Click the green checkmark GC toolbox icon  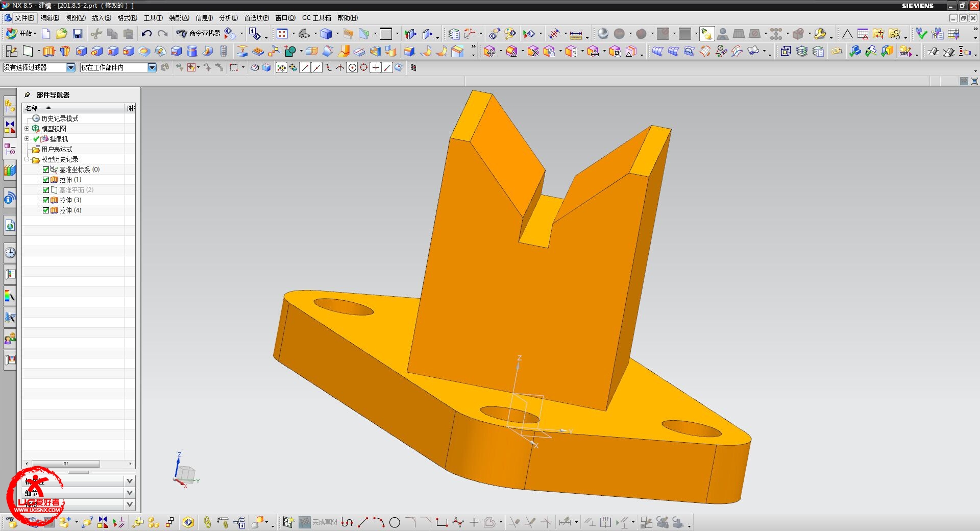(921, 34)
